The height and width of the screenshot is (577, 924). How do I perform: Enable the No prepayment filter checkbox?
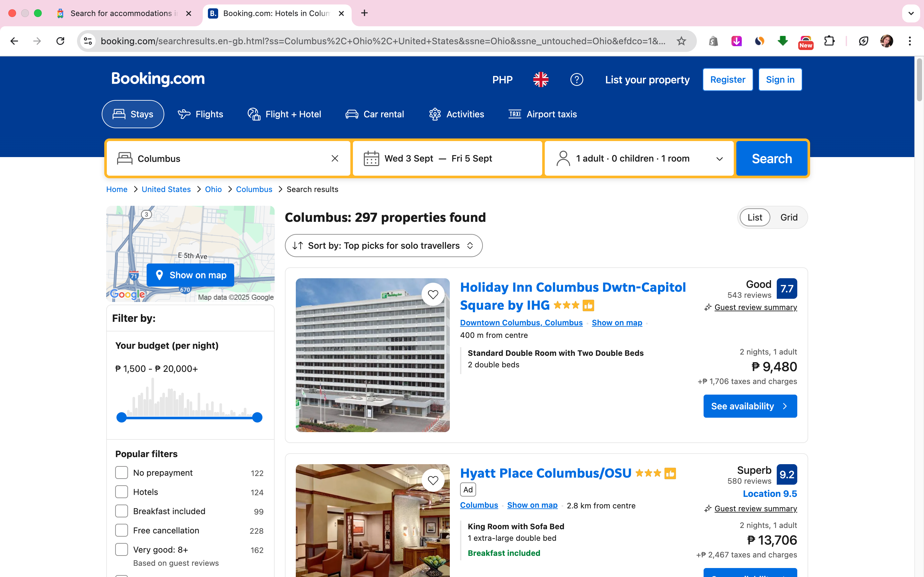tap(121, 472)
